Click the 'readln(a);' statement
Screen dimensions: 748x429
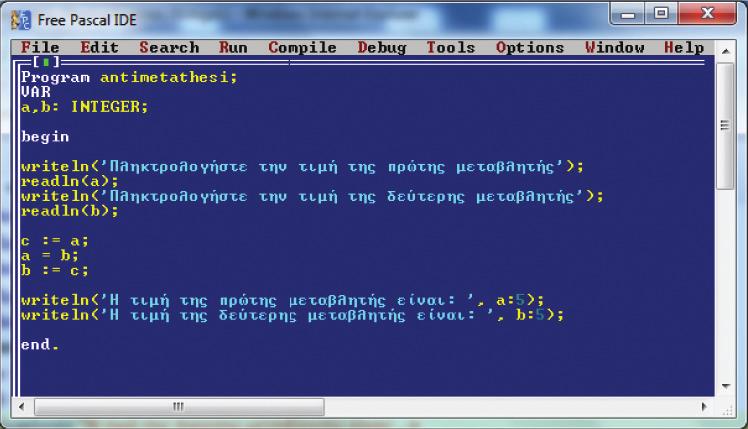point(70,181)
